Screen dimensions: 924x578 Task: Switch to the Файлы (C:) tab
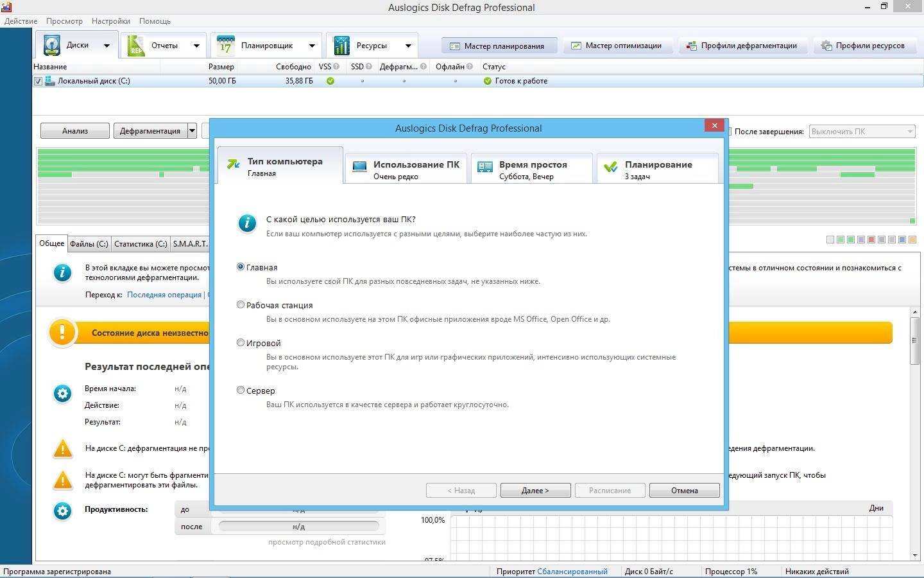pos(89,244)
